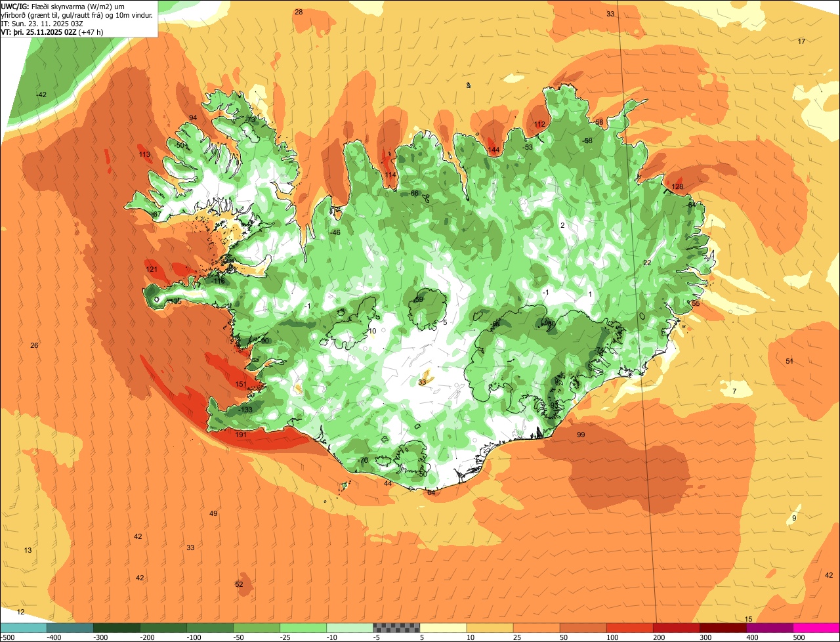
Task: Click the flux value 64 off south coast
Action: pos(431,492)
